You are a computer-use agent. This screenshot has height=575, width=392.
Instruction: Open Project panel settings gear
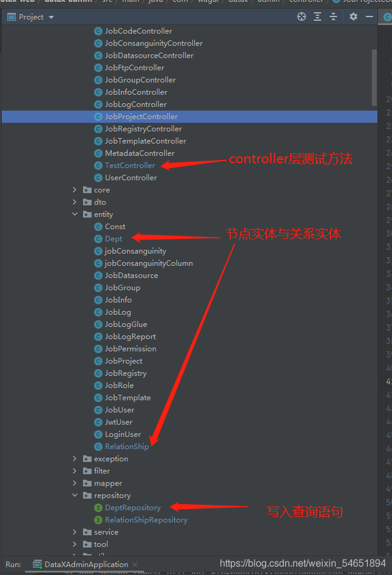point(353,16)
